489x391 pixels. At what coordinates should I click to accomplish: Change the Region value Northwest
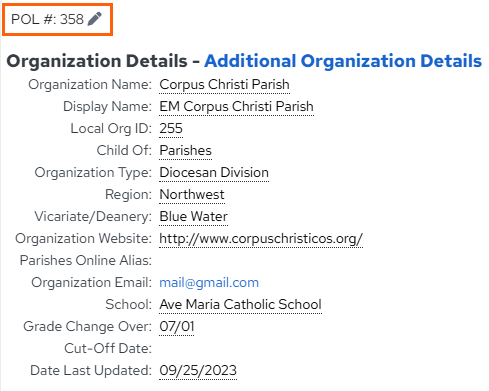192,195
